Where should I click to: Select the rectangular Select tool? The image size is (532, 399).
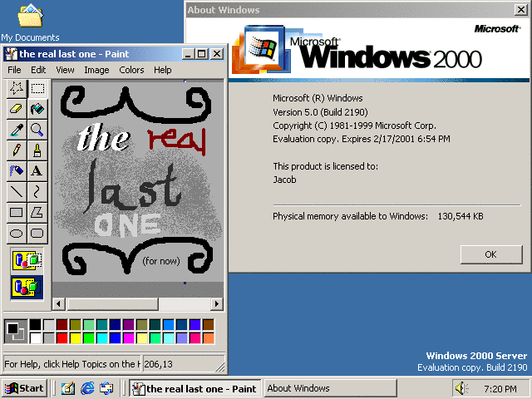(37, 89)
